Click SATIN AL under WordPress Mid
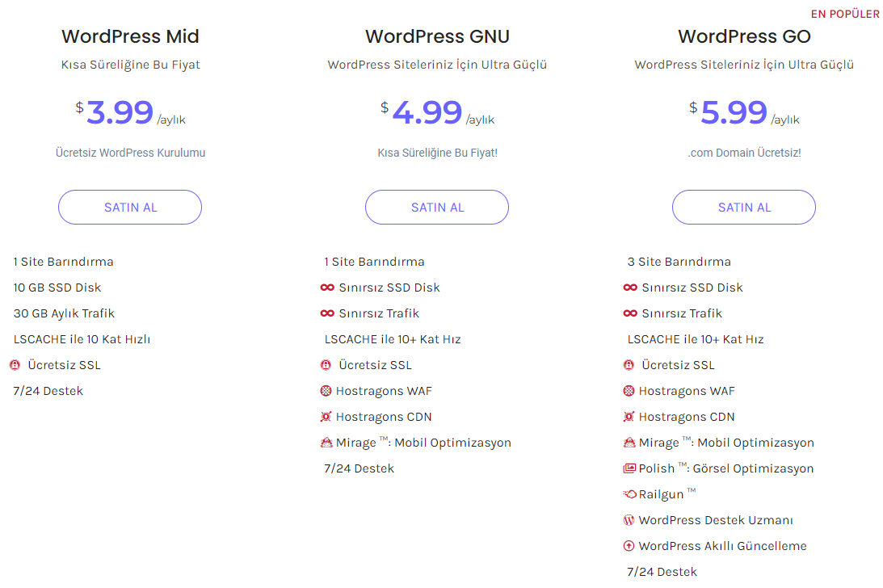The image size is (883, 588). [130, 208]
